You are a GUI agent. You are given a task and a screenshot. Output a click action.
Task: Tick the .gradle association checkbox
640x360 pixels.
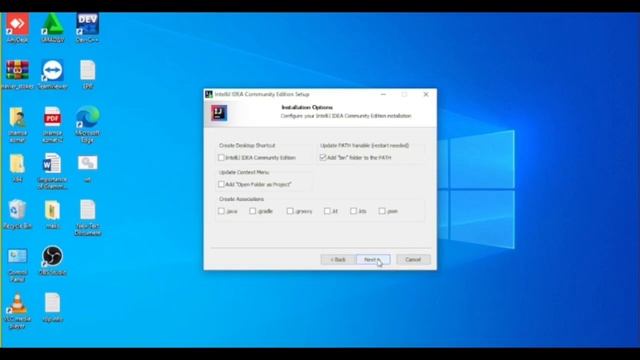[253, 211]
